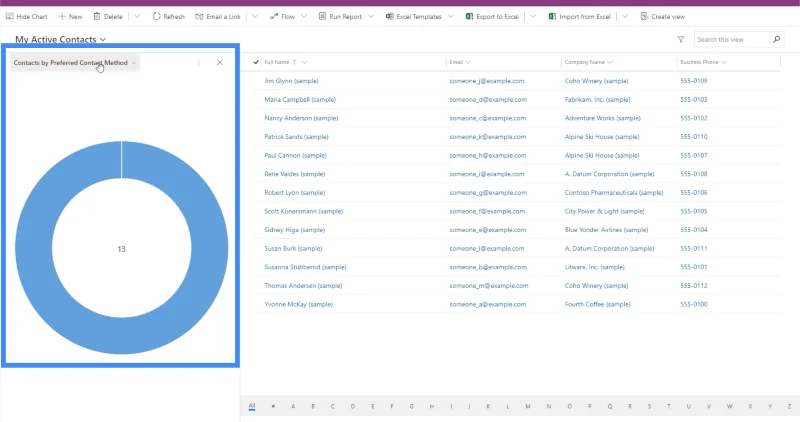
Task: Open Nancy Anderson (sample) contact
Action: [301, 118]
